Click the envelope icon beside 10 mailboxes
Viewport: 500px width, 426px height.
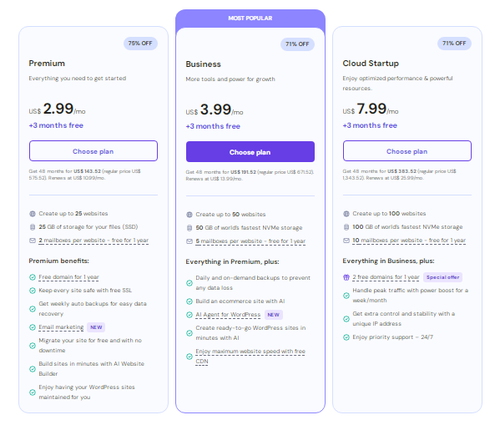click(x=346, y=240)
